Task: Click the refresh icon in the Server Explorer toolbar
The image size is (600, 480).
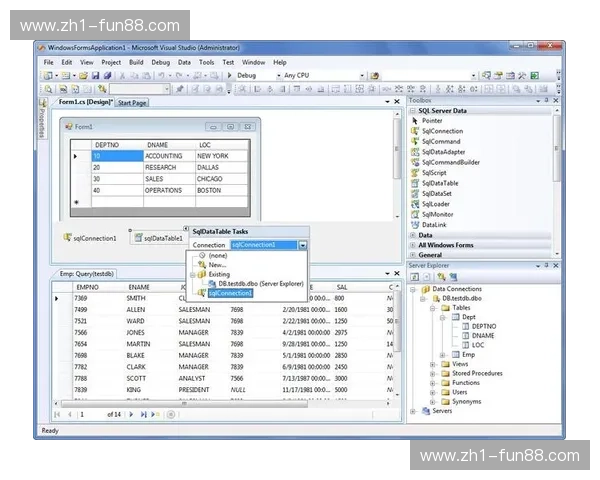Action: click(414, 277)
